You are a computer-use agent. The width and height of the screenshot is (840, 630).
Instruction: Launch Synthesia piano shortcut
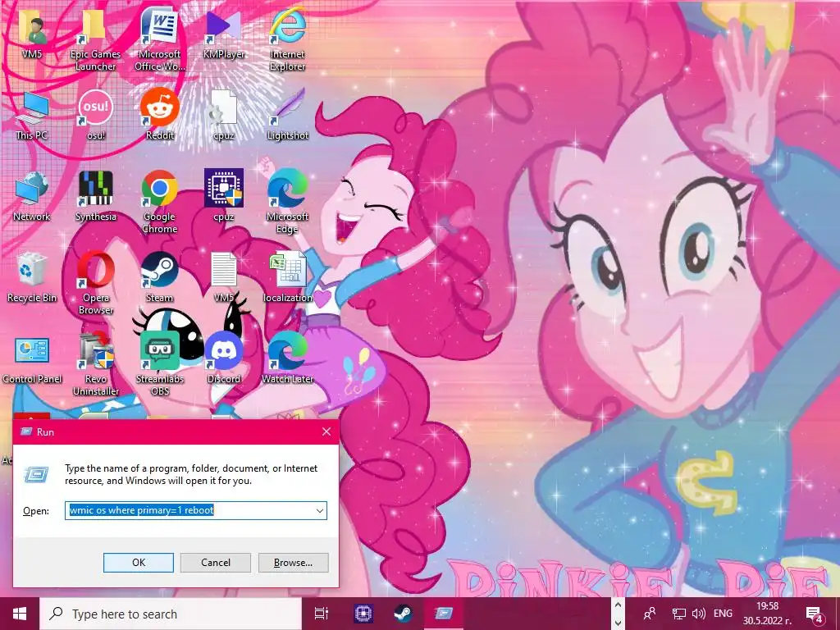click(x=95, y=197)
